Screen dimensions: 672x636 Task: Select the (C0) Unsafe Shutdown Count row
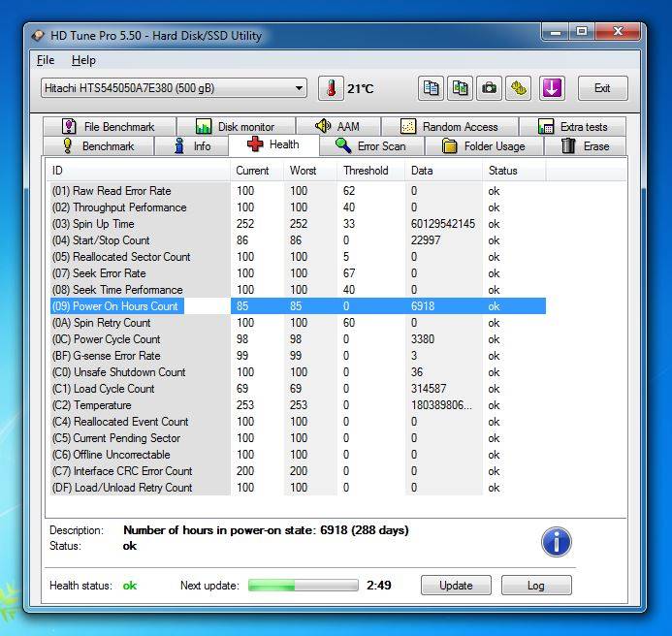(298, 372)
